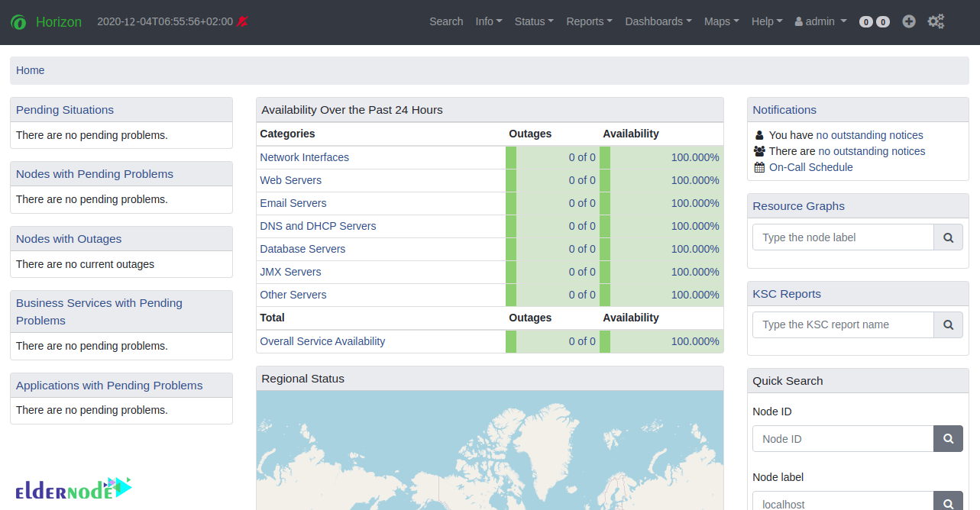Image resolution: width=980 pixels, height=510 pixels.
Task: Click the Overall Service Availability link
Action: 322,341
